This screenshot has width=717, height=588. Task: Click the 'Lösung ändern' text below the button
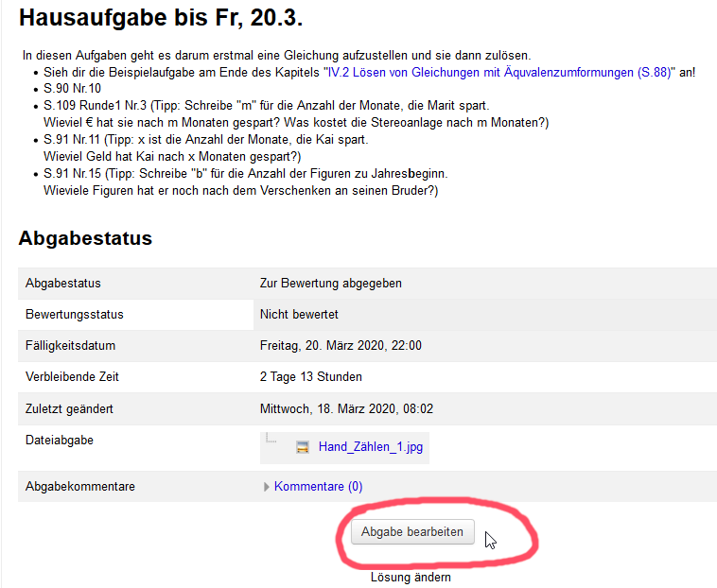point(411,577)
